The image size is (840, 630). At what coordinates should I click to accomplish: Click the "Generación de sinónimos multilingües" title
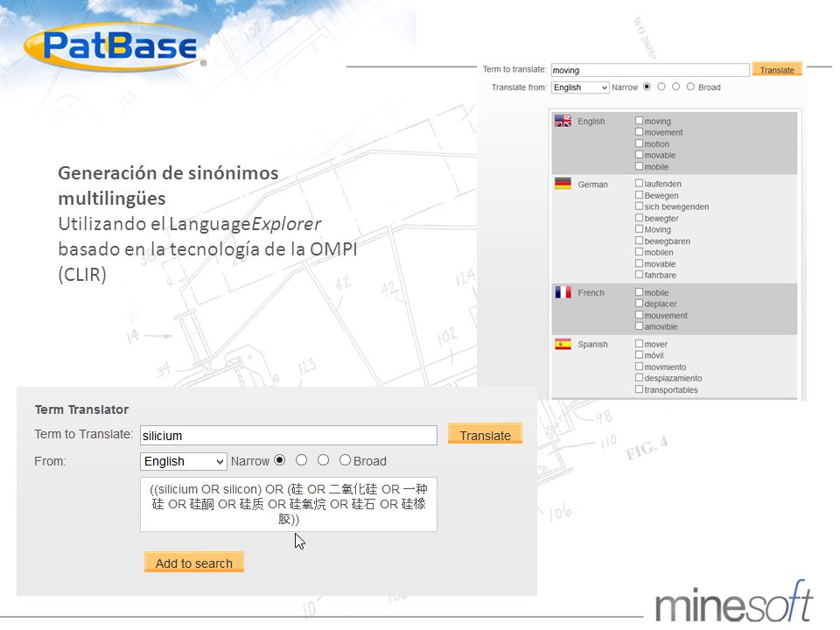coord(168,185)
